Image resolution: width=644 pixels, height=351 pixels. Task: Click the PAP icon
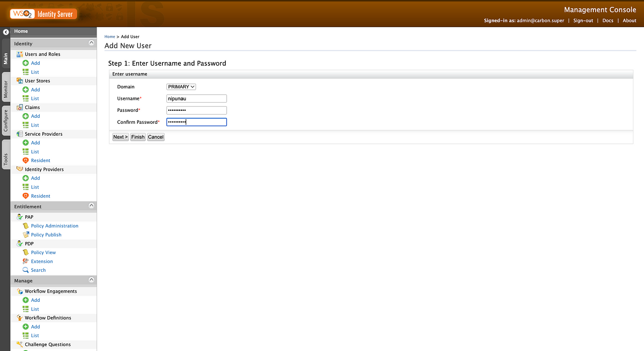[20, 217]
